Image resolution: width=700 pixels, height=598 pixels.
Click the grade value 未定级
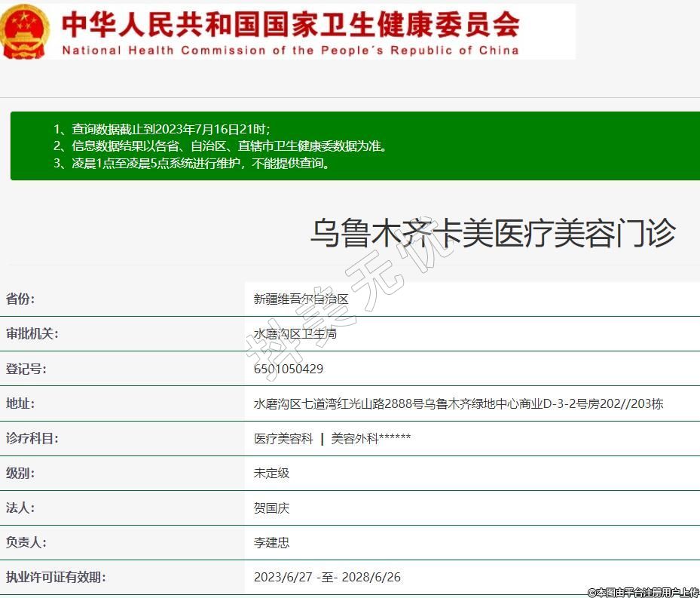271,473
